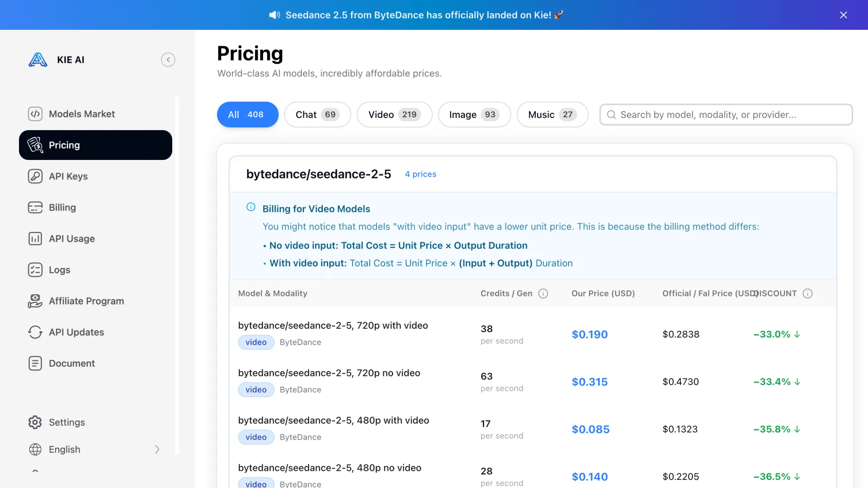Image resolution: width=868 pixels, height=488 pixels.
Task: Click the Billing card icon
Action: pos(35,207)
